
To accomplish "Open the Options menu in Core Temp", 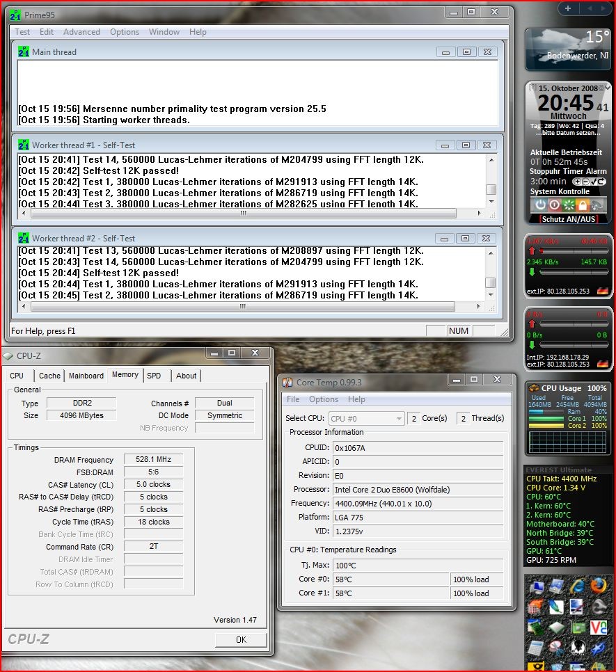I will tap(324, 399).
